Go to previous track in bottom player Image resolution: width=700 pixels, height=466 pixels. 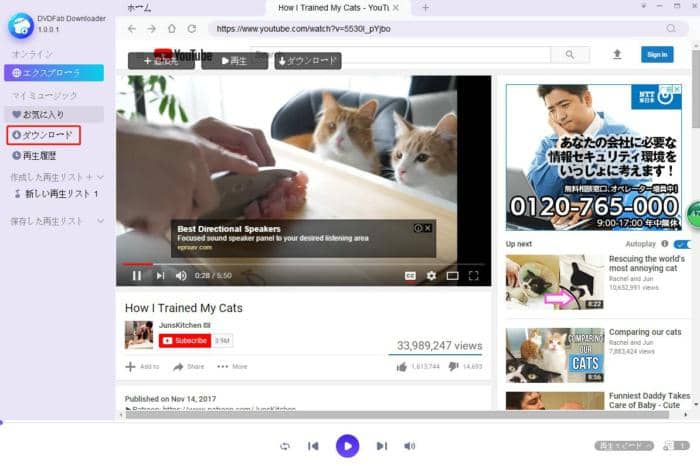point(313,446)
